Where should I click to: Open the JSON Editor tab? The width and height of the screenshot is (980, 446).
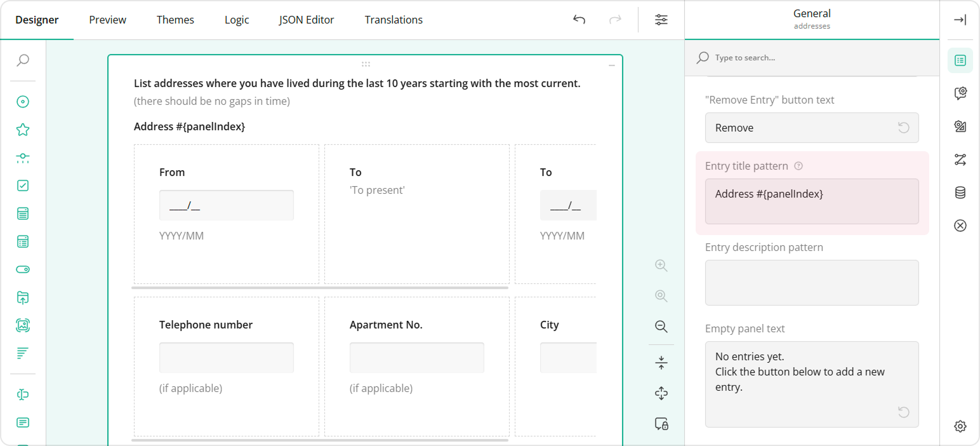pyautogui.click(x=306, y=20)
